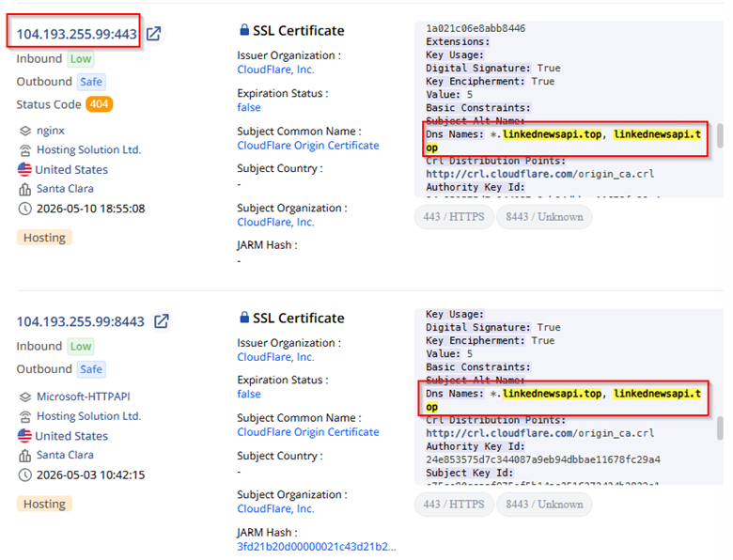Screen dimensions: 733x560
Task: Open CloudFlare Origin Certificate link in the 443 entry
Action: (307, 146)
